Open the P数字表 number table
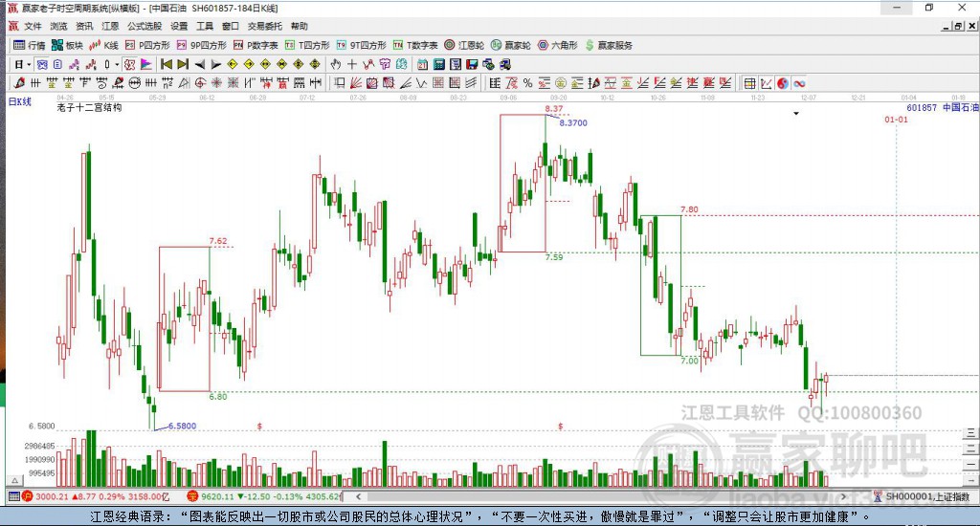 point(256,45)
